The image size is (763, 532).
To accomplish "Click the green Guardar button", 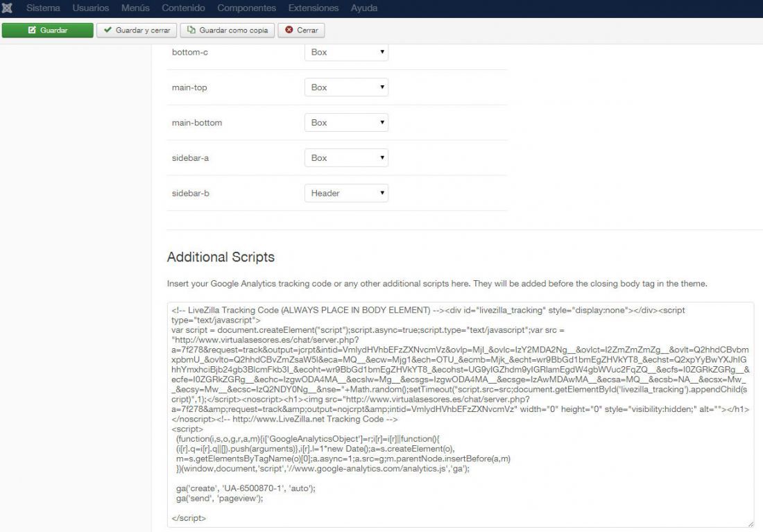I will 48,31.
